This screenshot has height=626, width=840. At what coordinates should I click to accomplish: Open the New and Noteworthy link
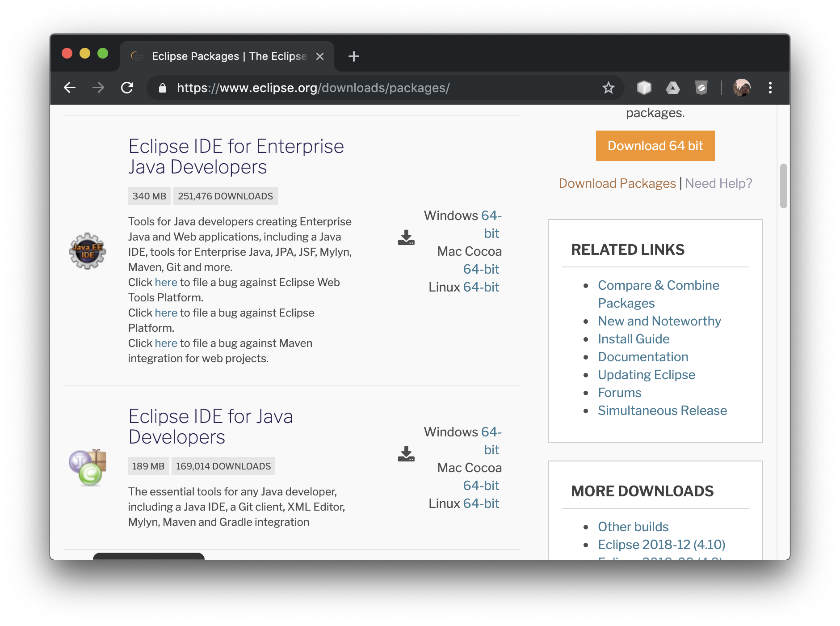[x=659, y=321]
